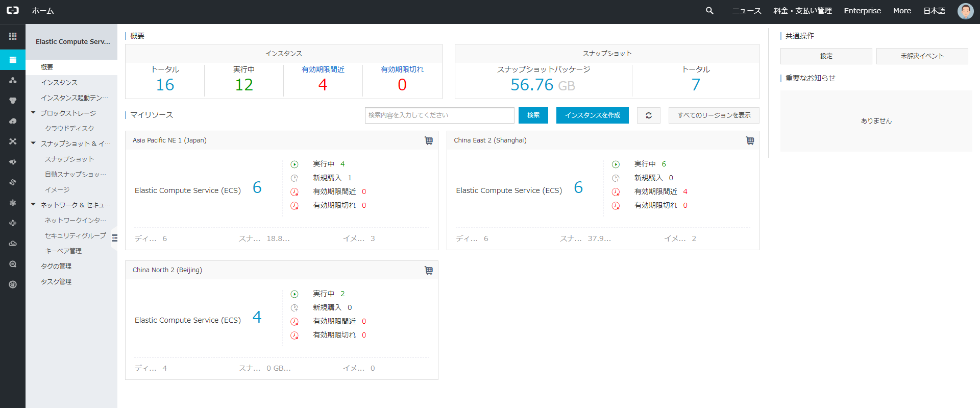Open セキュリティグループ in the sidebar
The height and width of the screenshot is (408, 980).
(x=75, y=235)
